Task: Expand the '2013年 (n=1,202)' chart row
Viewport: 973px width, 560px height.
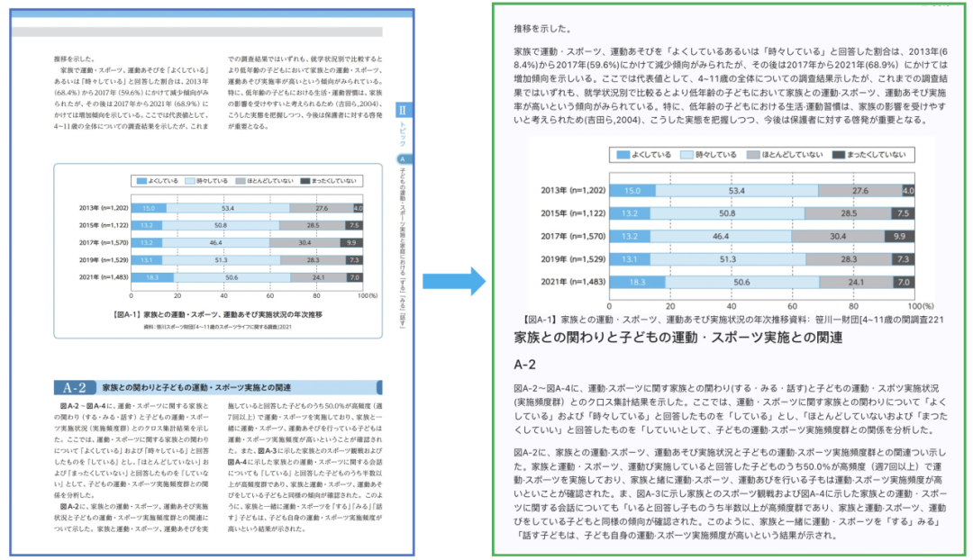Action: [x=574, y=190]
